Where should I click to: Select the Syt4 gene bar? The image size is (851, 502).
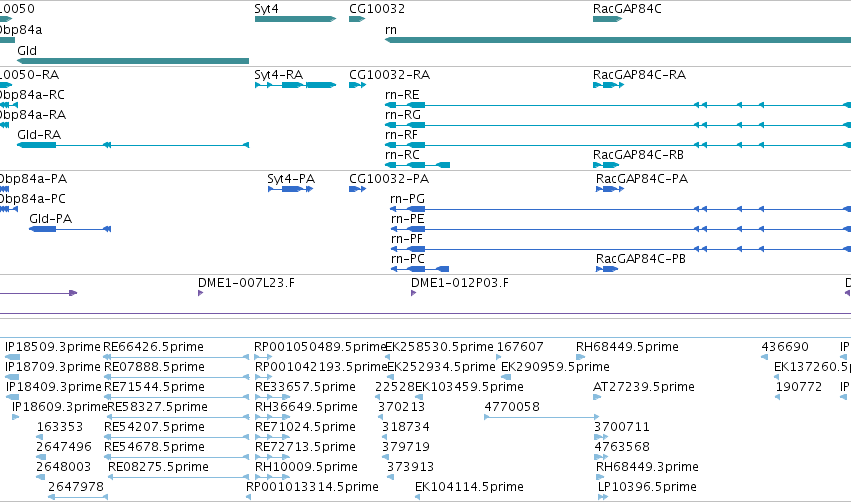click(x=295, y=19)
